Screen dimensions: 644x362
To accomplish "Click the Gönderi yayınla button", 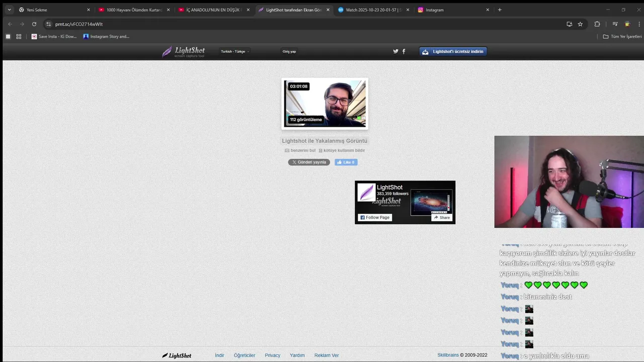I will [x=309, y=162].
